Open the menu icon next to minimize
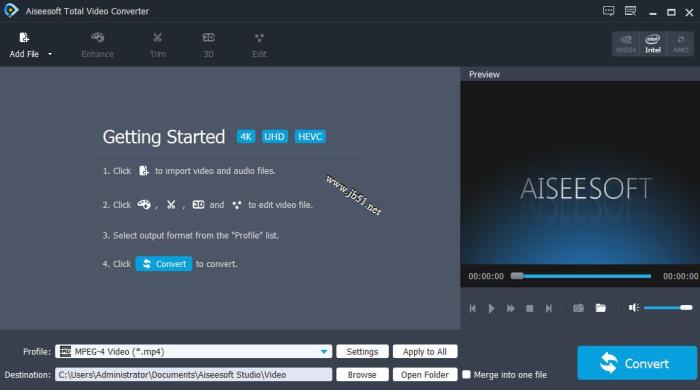 (630, 11)
